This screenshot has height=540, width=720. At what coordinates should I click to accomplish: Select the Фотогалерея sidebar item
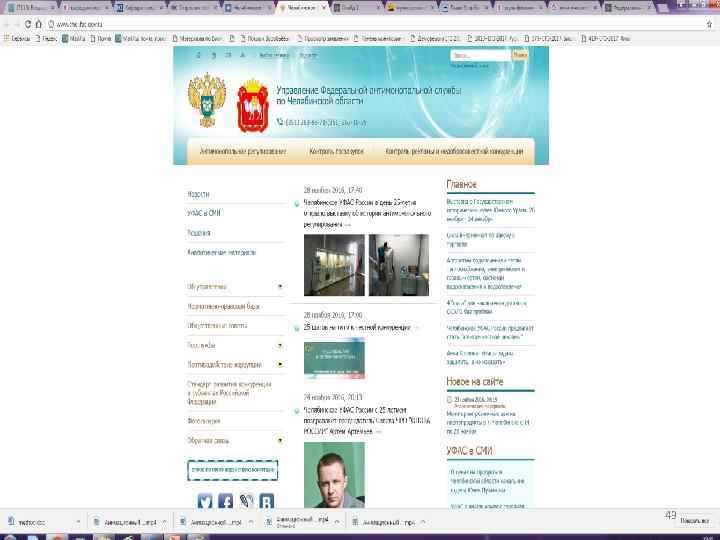[x=204, y=421]
